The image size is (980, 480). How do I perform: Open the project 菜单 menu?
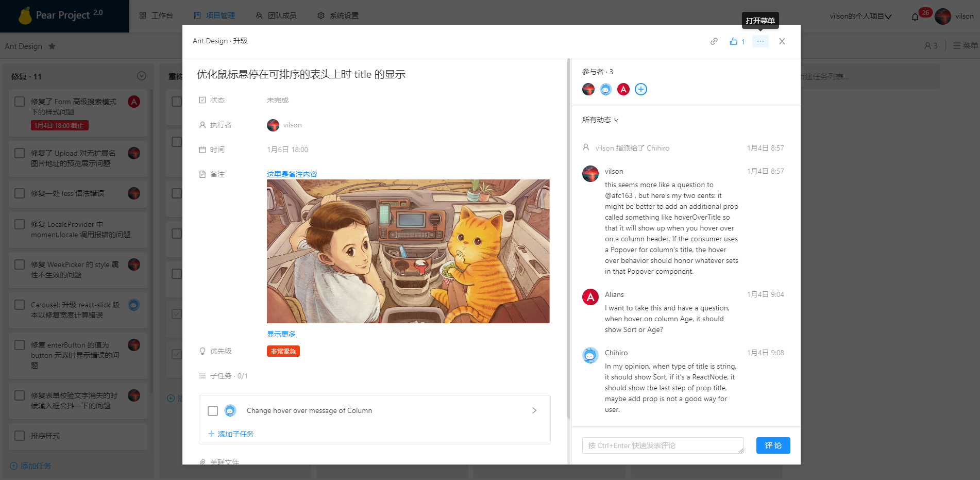click(965, 45)
